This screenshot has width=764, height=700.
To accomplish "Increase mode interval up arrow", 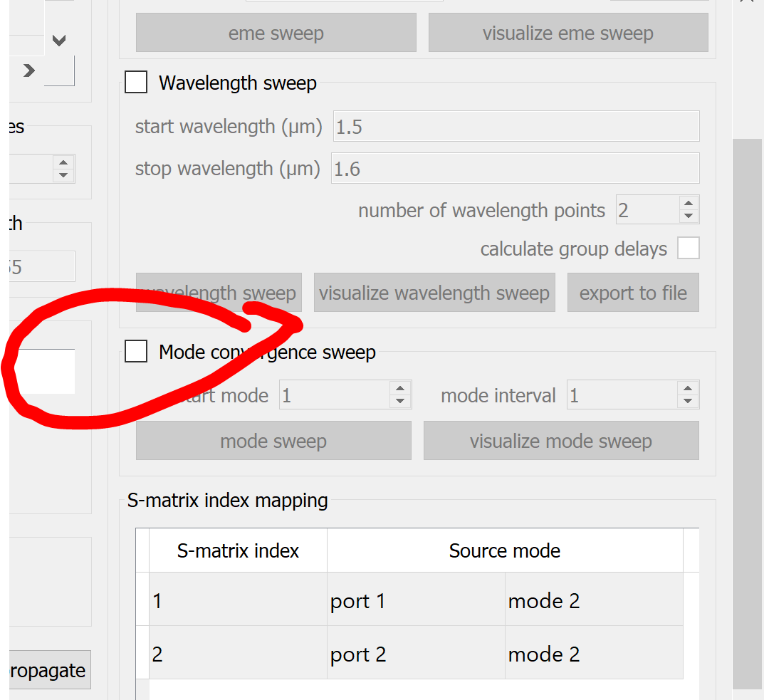I will (x=688, y=389).
